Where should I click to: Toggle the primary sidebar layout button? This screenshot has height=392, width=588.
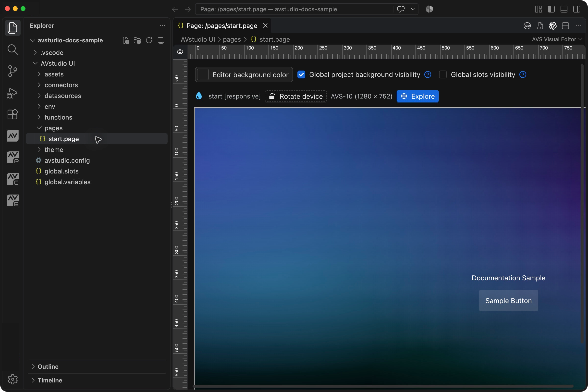point(551,9)
